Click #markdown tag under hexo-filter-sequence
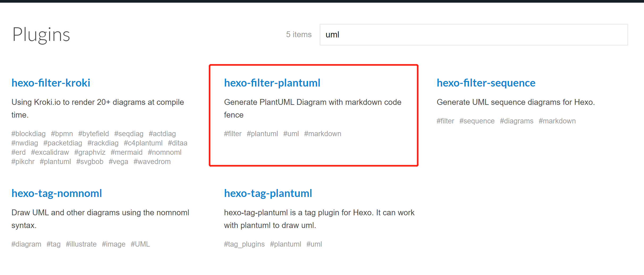644x275 pixels. point(557,121)
